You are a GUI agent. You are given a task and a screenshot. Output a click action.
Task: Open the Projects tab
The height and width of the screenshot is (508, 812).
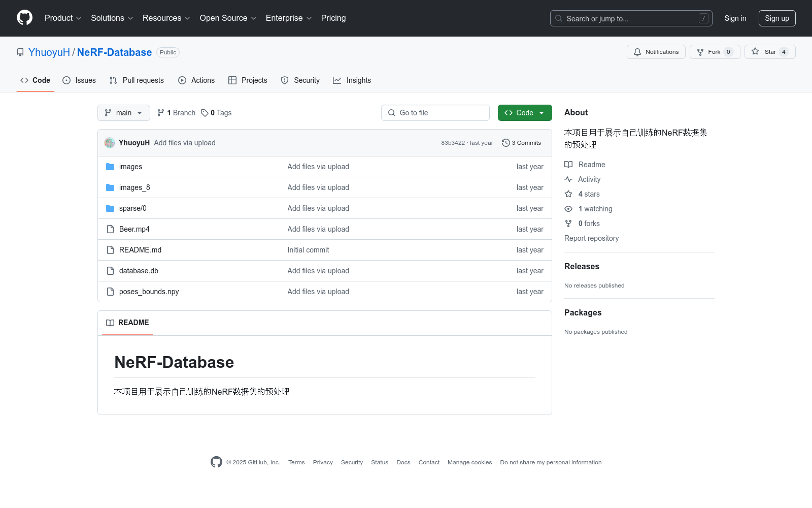click(x=248, y=80)
